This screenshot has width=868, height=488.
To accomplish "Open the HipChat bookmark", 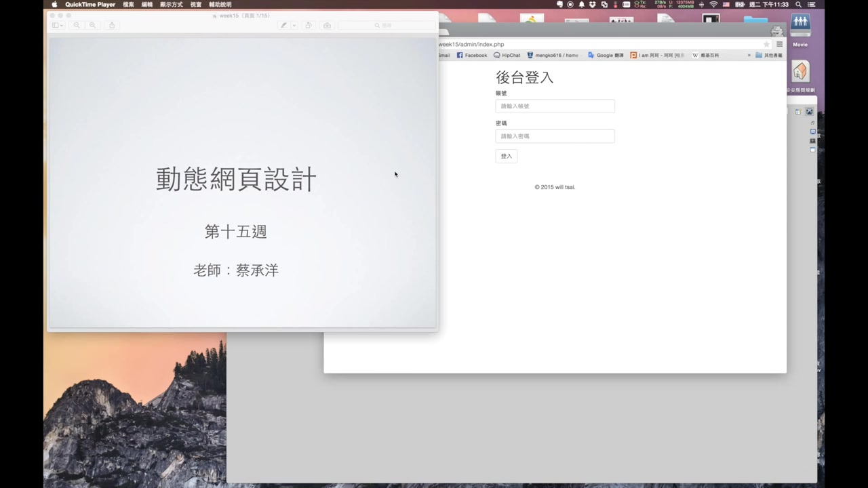I will [x=507, y=55].
